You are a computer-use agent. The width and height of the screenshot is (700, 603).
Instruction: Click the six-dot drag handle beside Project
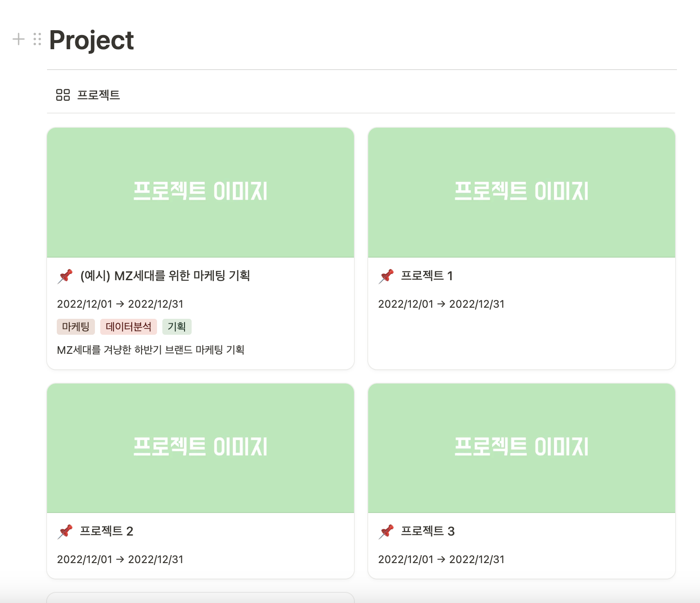coord(37,39)
